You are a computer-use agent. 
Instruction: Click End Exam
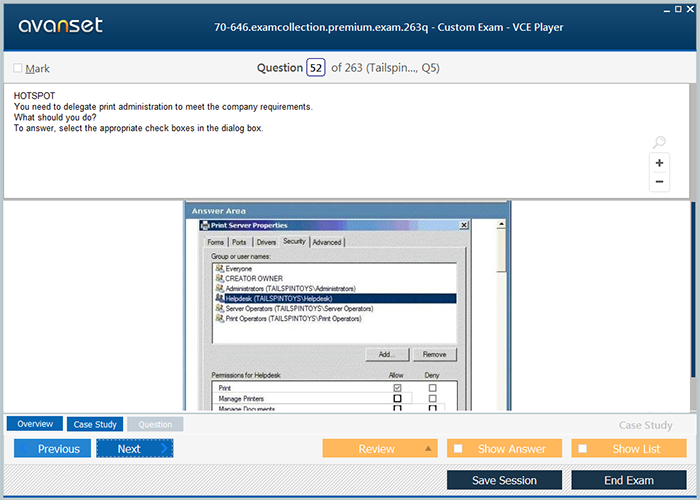(x=629, y=480)
